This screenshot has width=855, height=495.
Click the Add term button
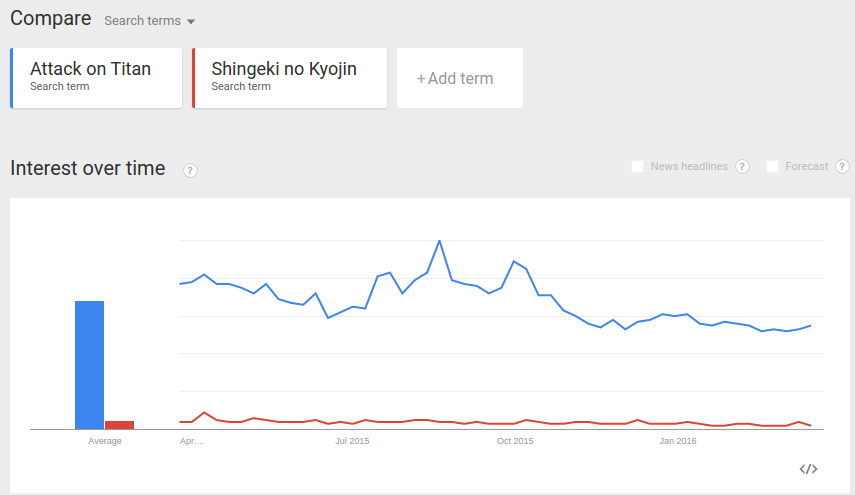point(460,78)
